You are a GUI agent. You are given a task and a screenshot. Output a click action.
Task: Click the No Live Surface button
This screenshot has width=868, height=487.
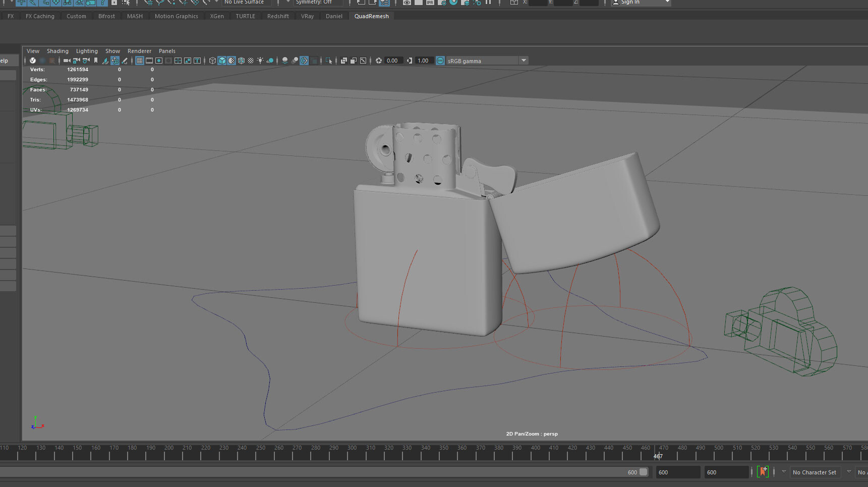tap(246, 3)
